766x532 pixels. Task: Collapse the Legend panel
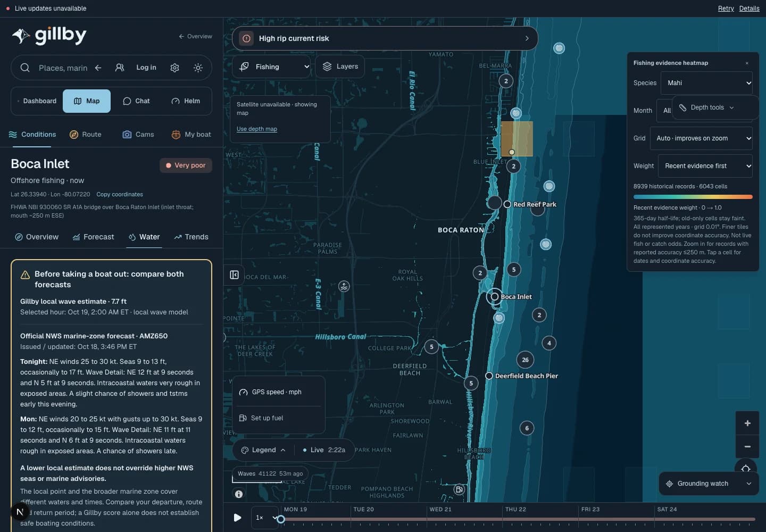(263, 450)
